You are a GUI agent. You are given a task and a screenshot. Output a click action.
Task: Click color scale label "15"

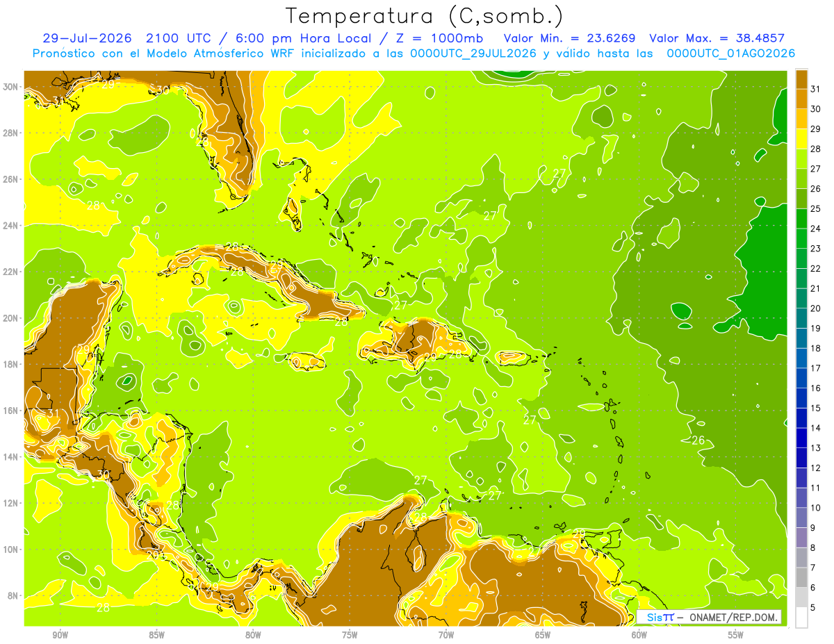click(816, 408)
